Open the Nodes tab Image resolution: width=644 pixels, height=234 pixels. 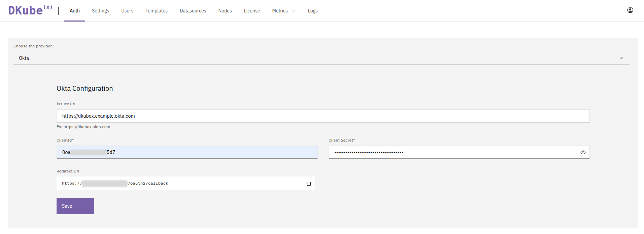pyautogui.click(x=225, y=11)
